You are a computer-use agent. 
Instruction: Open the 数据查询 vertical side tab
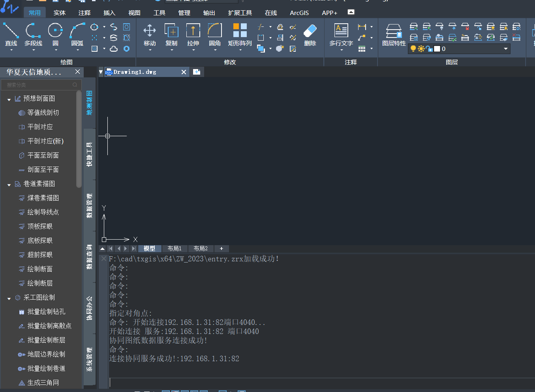[90, 257]
